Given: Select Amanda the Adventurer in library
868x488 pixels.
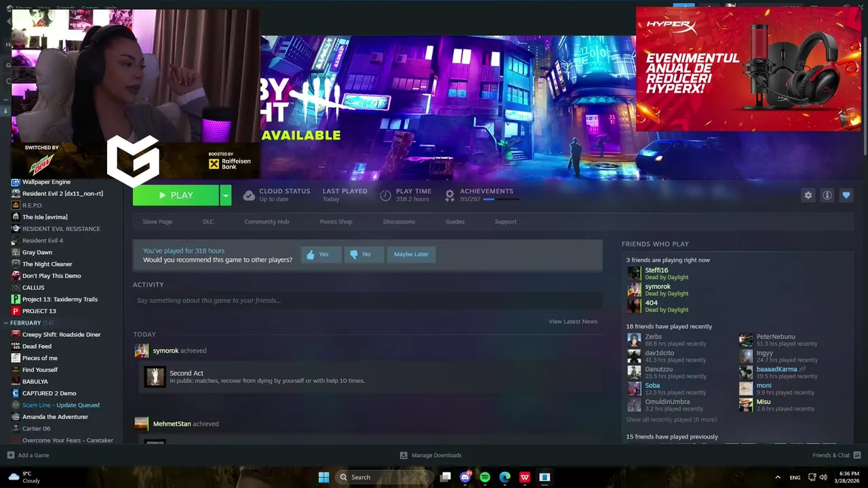Looking at the screenshot, I should tap(55, 417).
